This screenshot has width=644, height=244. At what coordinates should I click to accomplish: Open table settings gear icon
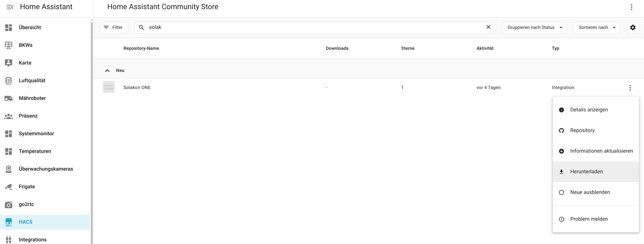click(633, 27)
